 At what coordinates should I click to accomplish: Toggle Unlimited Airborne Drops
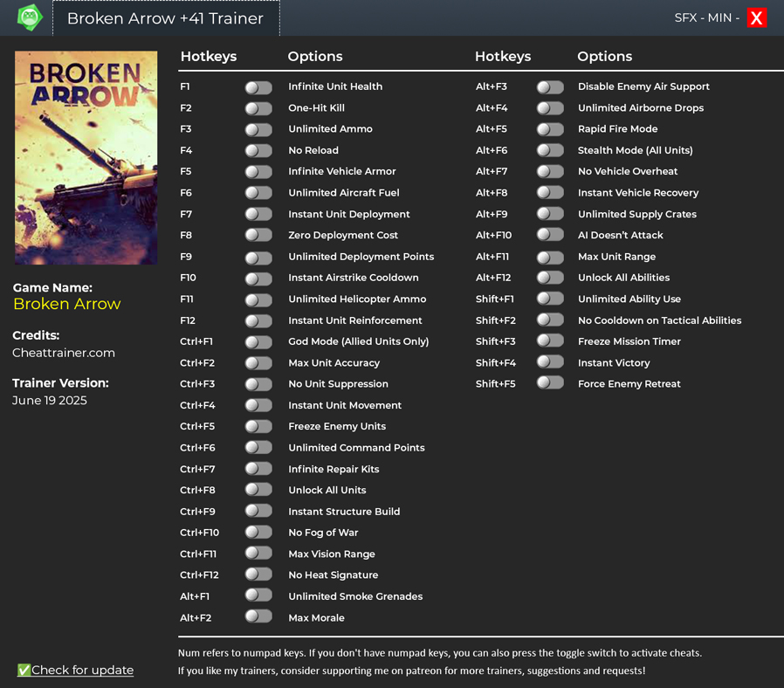550,108
